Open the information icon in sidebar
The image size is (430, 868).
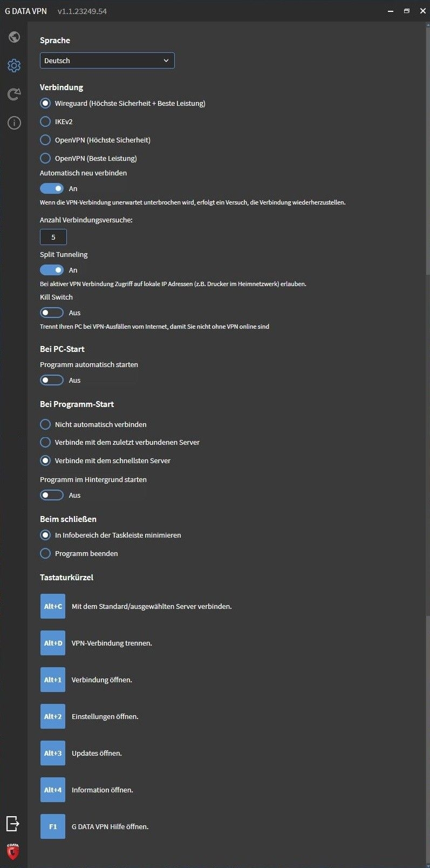[14, 123]
